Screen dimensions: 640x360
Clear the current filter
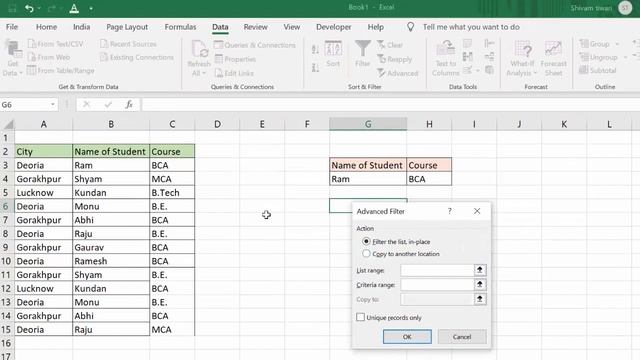click(390, 45)
